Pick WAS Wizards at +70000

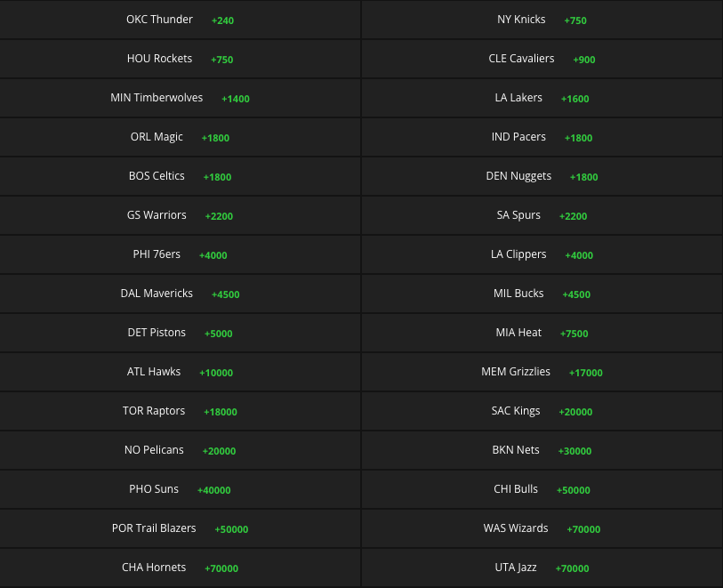click(x=542, y=529)
